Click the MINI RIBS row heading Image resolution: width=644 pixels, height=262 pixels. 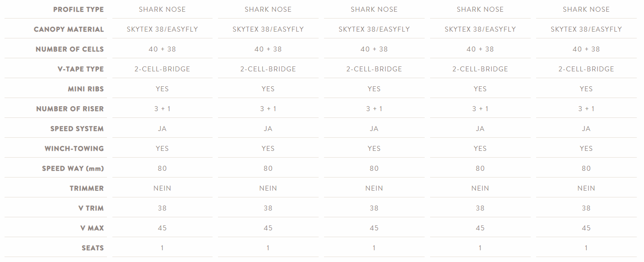click(x=86, y=89)
